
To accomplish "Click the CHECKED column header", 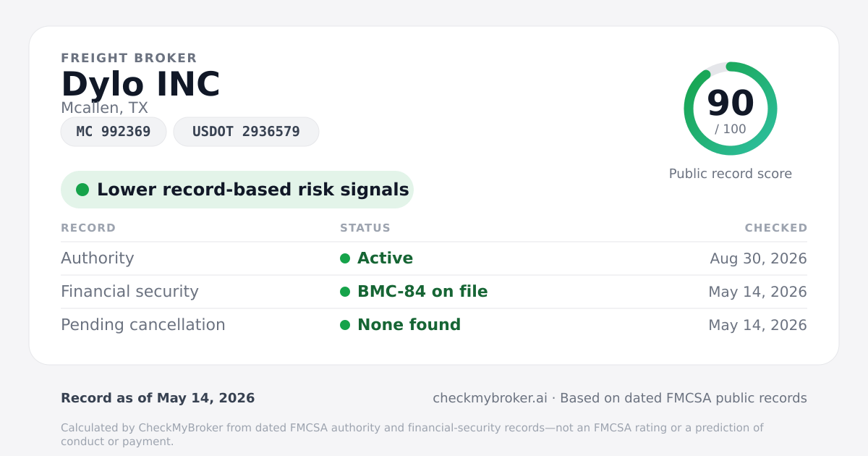I will pyautogui.click(x=776, y=228).
